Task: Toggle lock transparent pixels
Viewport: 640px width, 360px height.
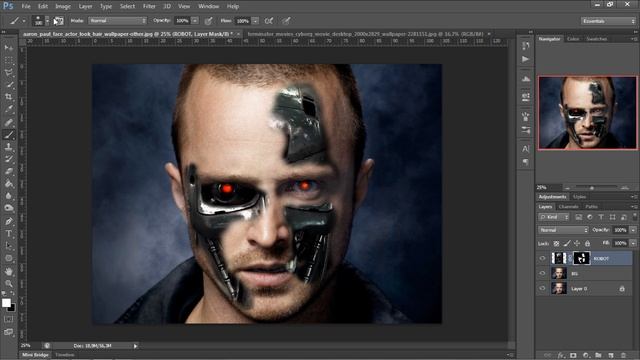Action: tap(556, 244)
